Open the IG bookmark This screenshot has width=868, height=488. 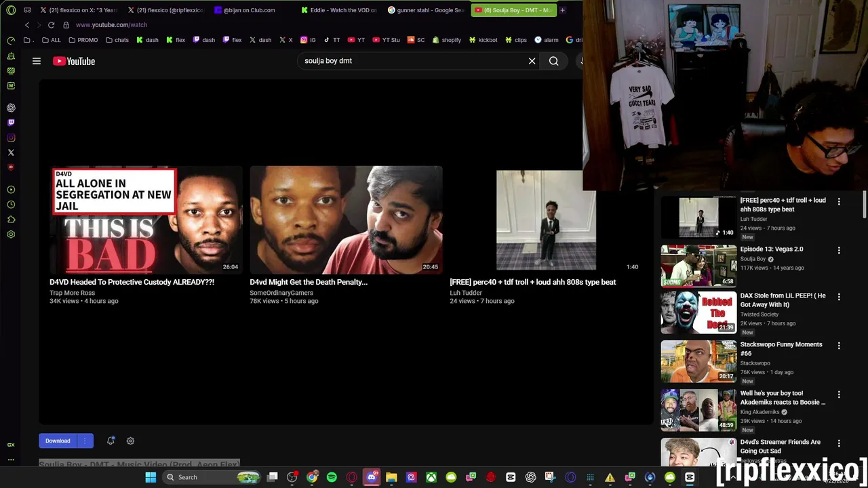point(308,40)
